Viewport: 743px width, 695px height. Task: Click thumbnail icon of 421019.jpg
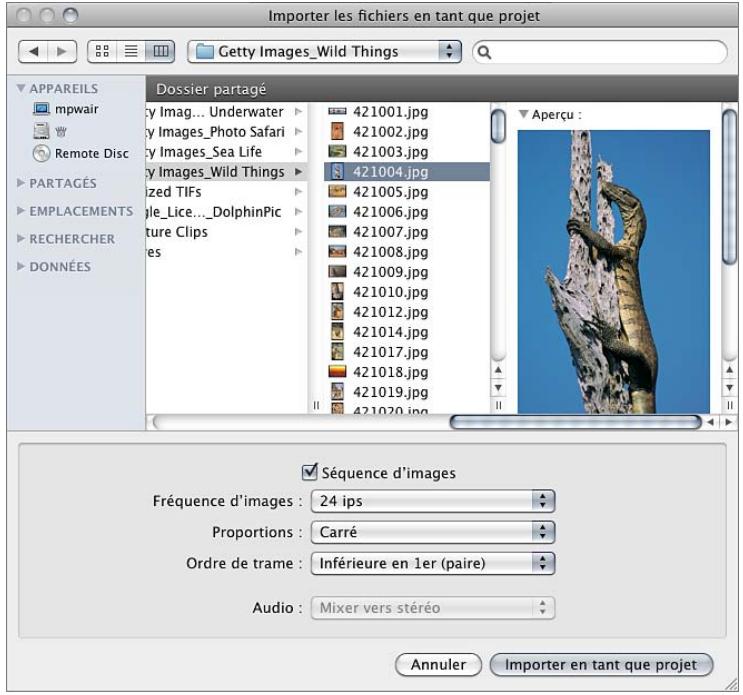[x=337, y=391]
